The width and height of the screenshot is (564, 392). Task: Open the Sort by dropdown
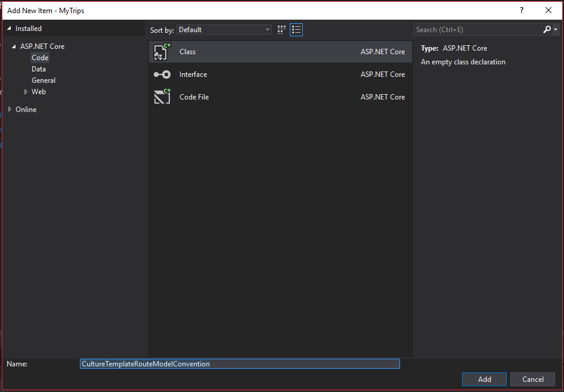pos(224,30)
